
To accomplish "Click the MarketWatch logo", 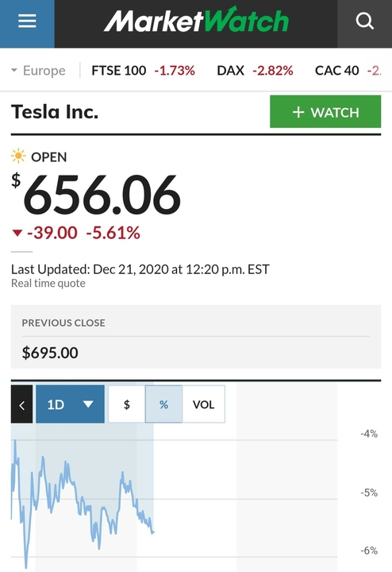I will pyautogui.click(x=196, y=20).
